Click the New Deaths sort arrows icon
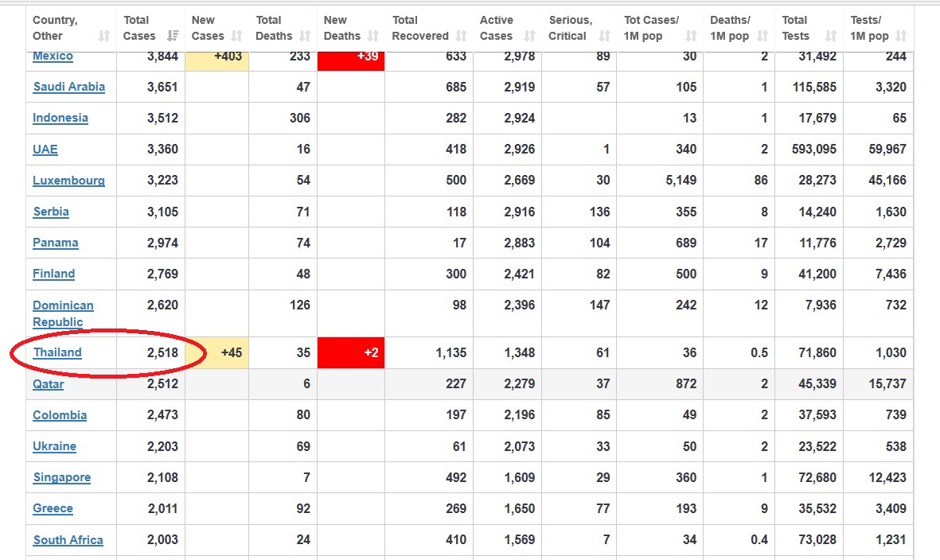Screen dimensions: 940x560 click(373, 37)
